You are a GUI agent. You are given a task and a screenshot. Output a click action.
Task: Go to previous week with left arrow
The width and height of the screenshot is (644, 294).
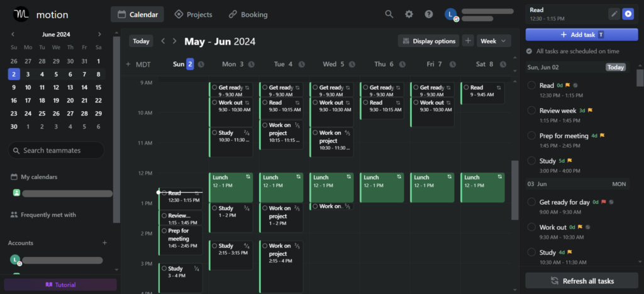pos(163,41)
